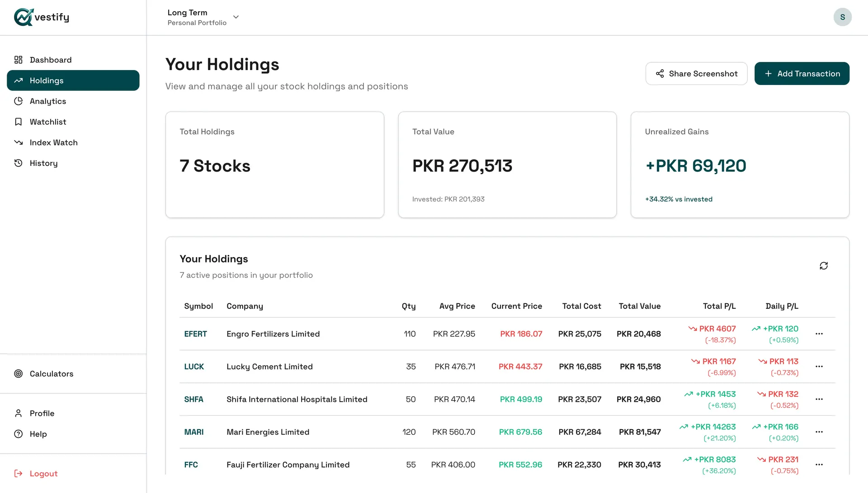The image size is (868, 493).
Task: Click the Calculators target icon
Action: click(19, 374)
